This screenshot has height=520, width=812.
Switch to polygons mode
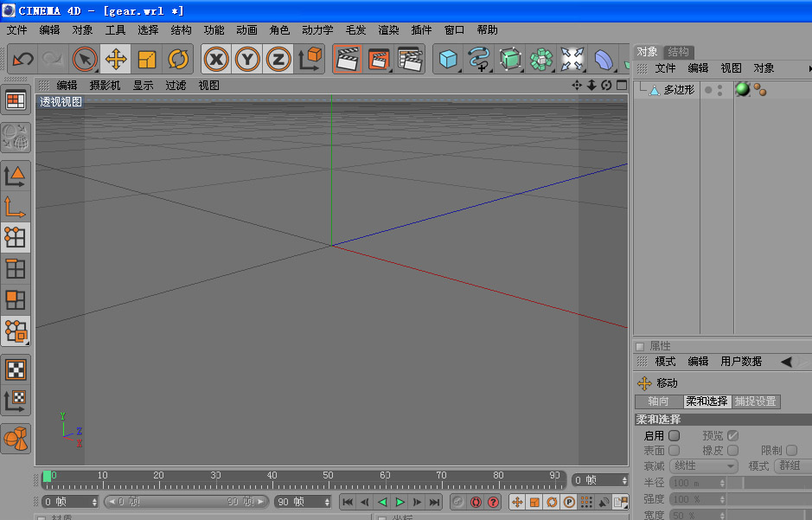click(16, 300)
